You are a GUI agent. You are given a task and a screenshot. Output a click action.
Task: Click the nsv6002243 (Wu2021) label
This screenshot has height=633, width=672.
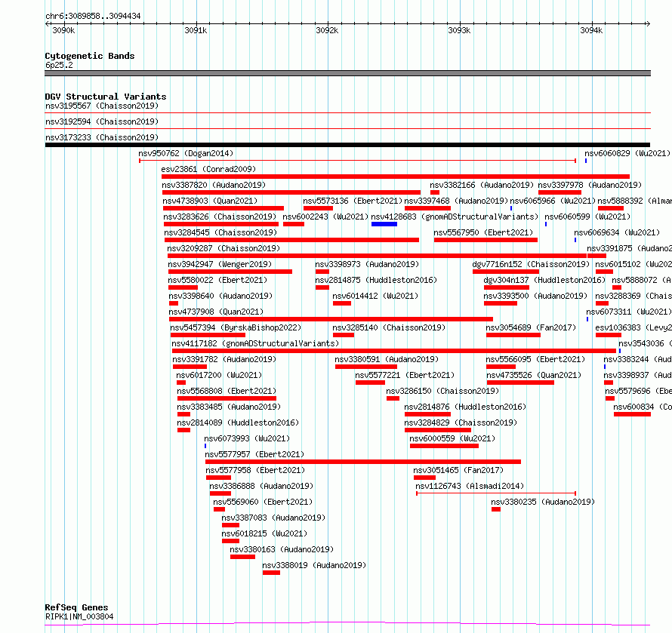coord(325,217)
